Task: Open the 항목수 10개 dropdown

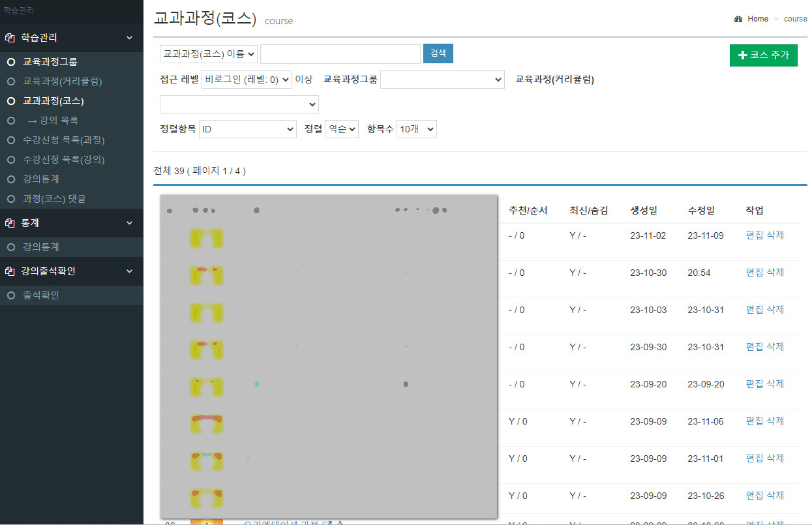Action: tap(416, 129)
